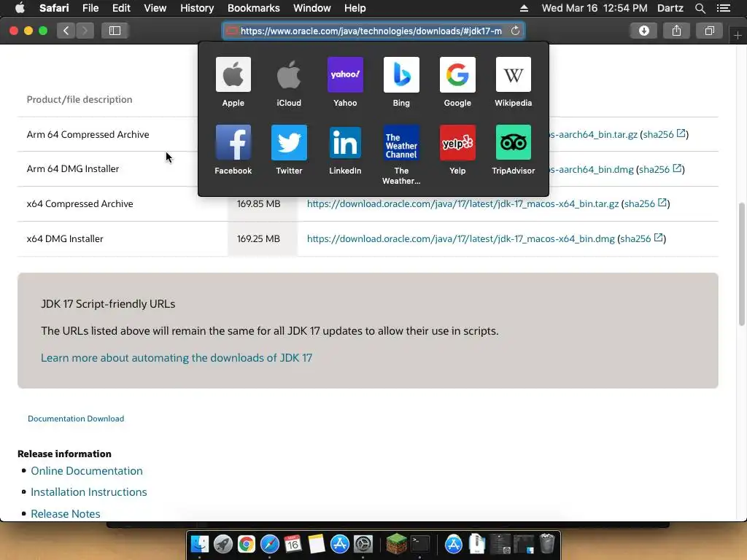Open the Share button in toolbar
Image resolution: width=747 pixels, height=560 pixels.
(676, 31)
